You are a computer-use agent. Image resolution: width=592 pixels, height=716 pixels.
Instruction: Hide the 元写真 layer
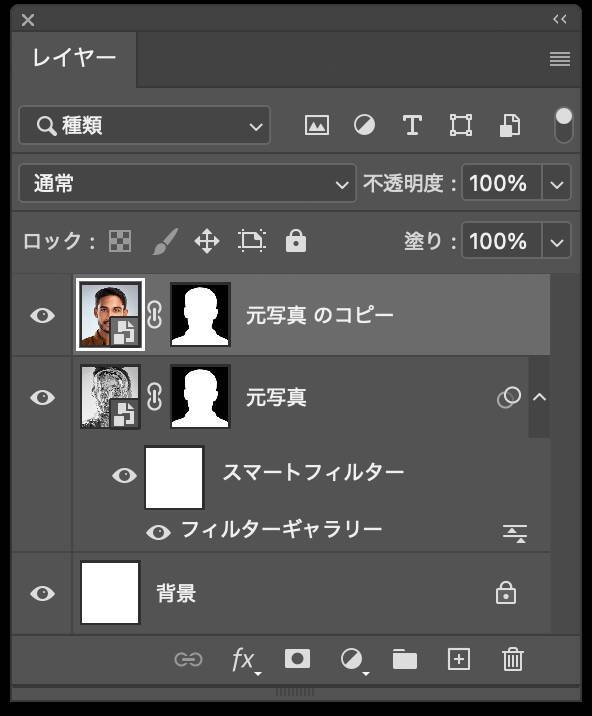[x=42, y=397]
